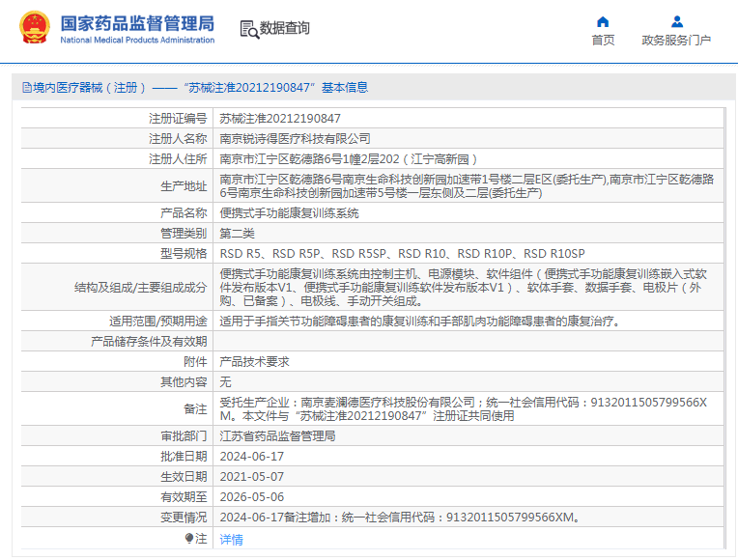Select registration number 苏械注准20212190847 in table

click(x=280, y=119)
